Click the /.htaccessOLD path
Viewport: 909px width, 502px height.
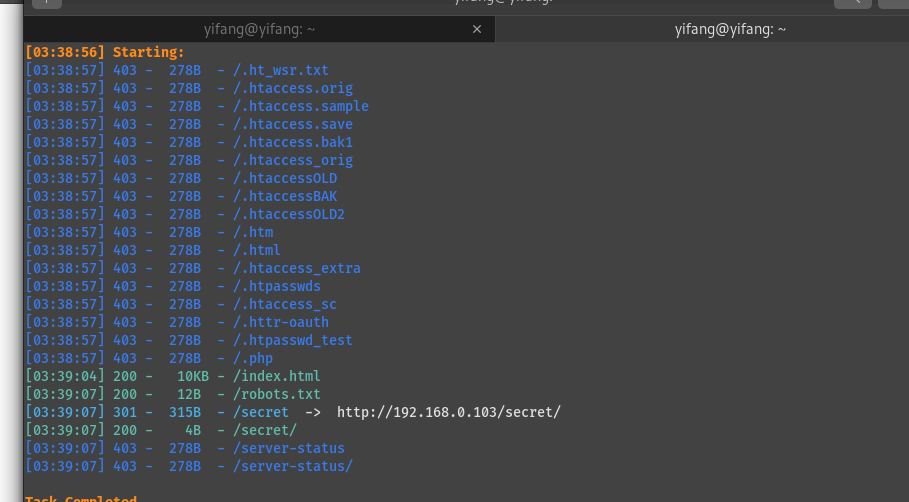(x=285, y=178)
